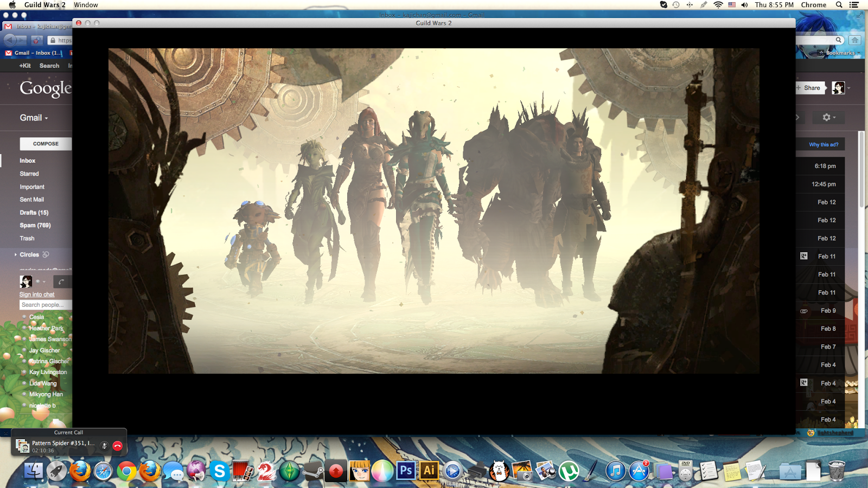Open Finder from the Dock
868x488 pixels.
pyautogui.click(x=34, y=471)
